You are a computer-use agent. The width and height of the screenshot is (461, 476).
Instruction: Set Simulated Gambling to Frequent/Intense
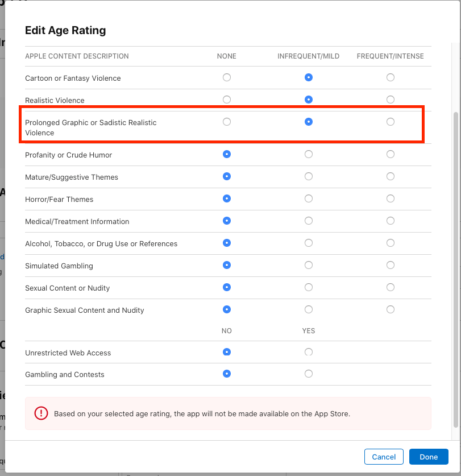pos(391,265)
